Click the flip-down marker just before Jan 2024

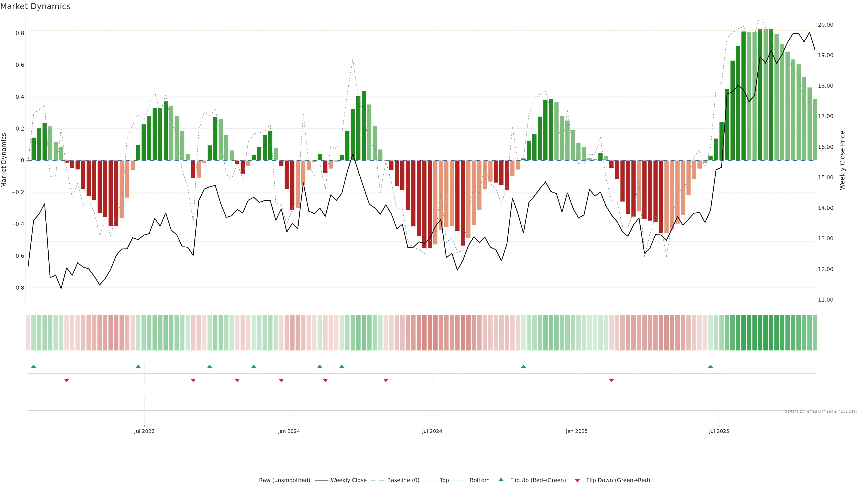coord(281,380)
